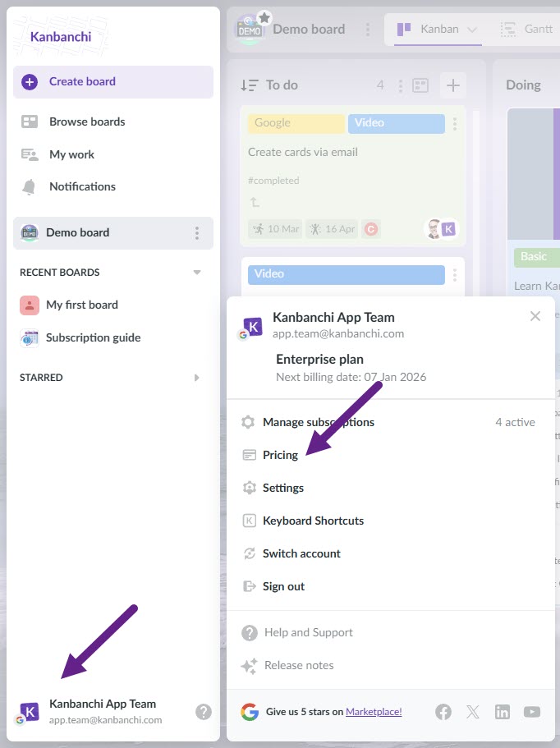Click the Marketplace! link
The width and height of the screenshot is (560, 748).
pyautogui.click(x=374, y=712)
